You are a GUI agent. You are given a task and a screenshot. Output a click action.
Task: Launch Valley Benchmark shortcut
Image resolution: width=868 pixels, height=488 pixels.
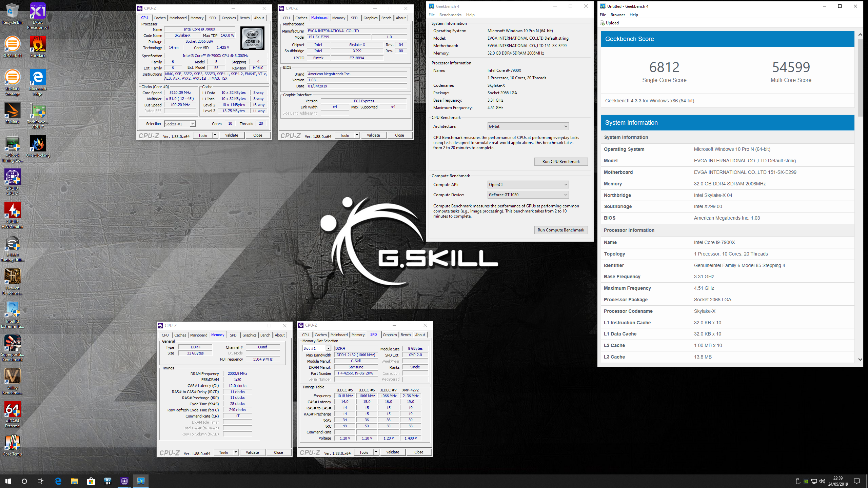tap(12, 382)
